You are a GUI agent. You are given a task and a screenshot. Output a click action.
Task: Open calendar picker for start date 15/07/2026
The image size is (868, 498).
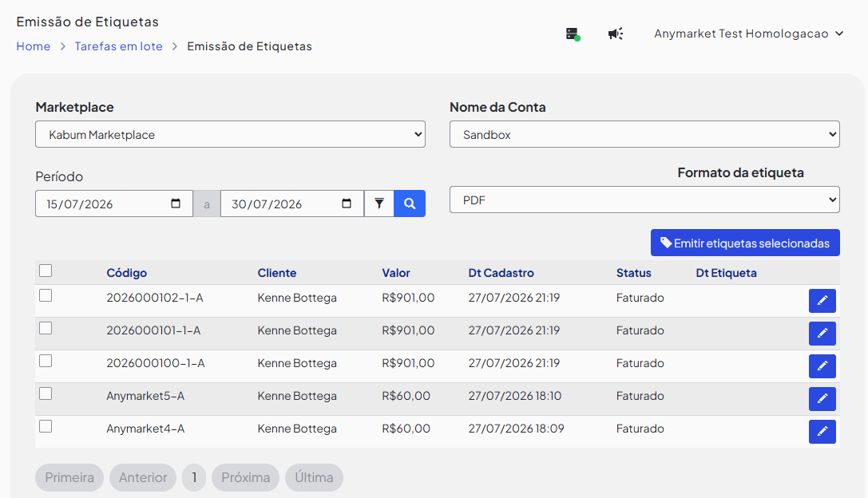click(x=176, y=204)
